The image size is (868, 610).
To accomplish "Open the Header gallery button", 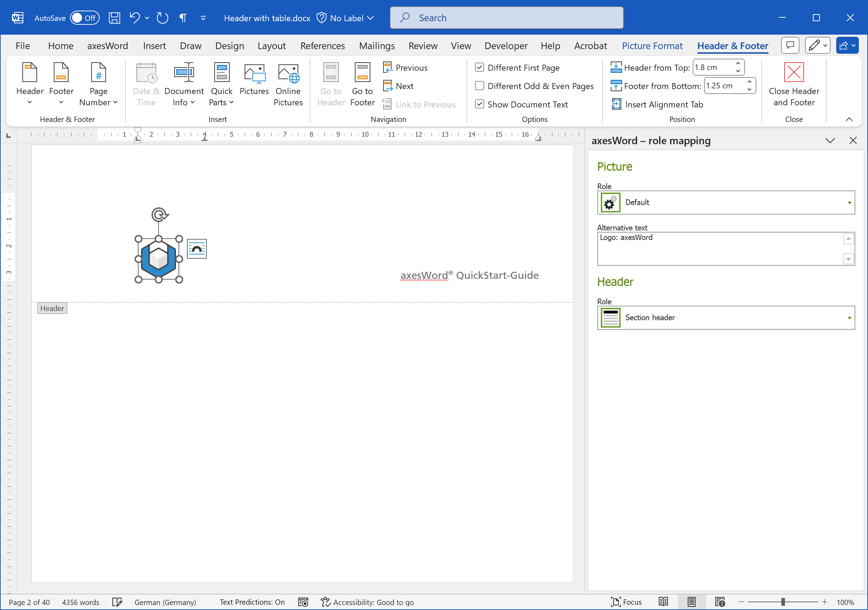I will pyautogui.click(x=30, y=84).
